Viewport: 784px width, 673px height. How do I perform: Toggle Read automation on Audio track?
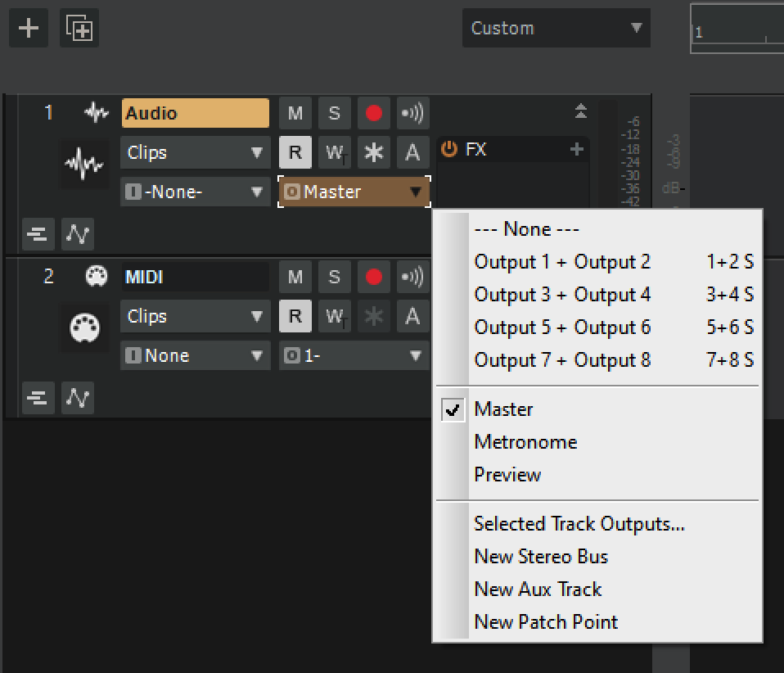pos(295,152)
